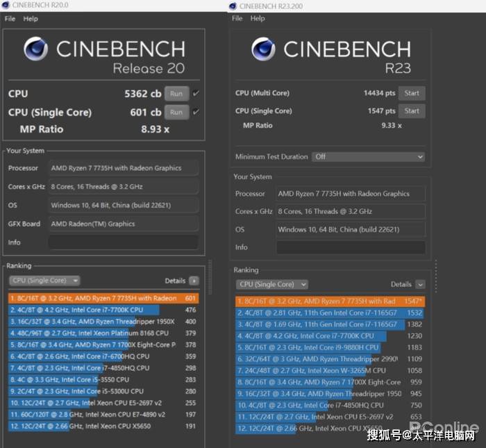Click the Cinebench R23 logo sphere

click(263, 49)
